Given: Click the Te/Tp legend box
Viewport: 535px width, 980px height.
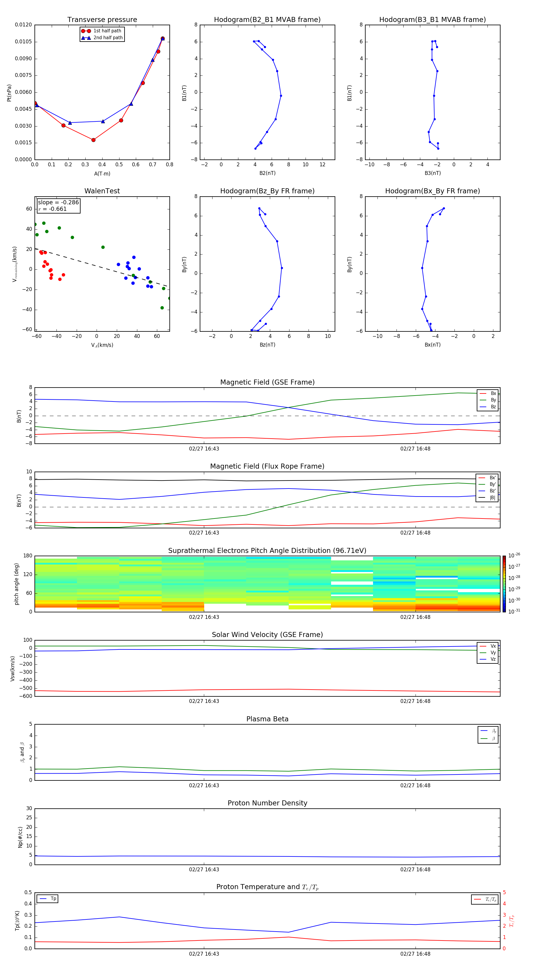Looking at the screenshot, I should coord(485,899).
